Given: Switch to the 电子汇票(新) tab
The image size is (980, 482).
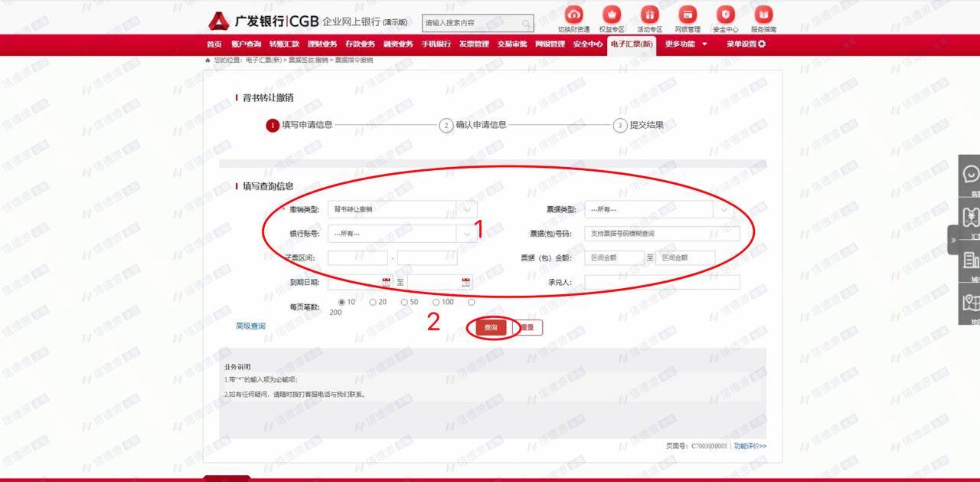Looking at the screenshot, I should [x=633, y=44].
